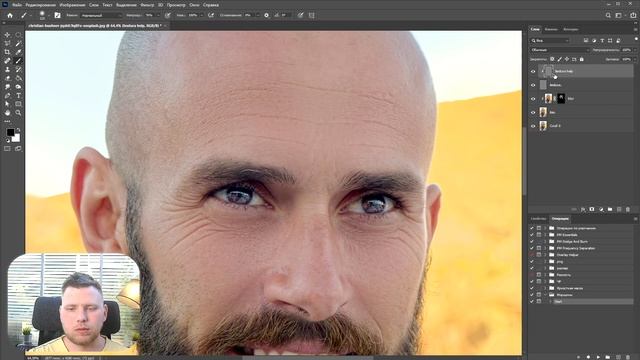The image size is (640, 360).
Task: Switch to the Контуры tab
Action: 570,29
